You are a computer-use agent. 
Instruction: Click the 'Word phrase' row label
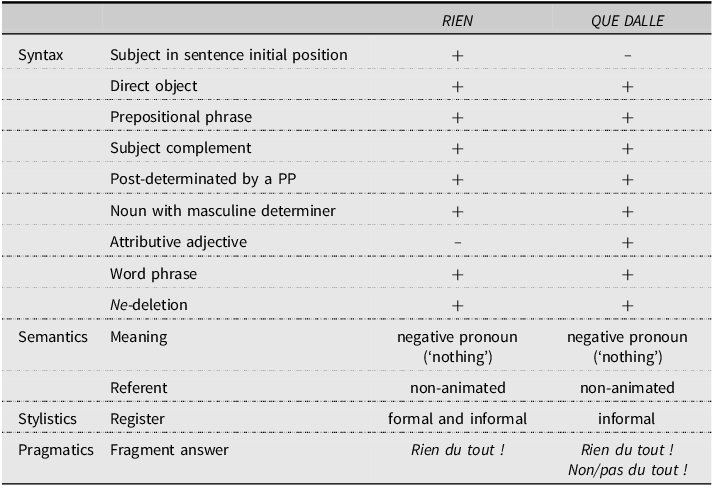tap(153, 274)
